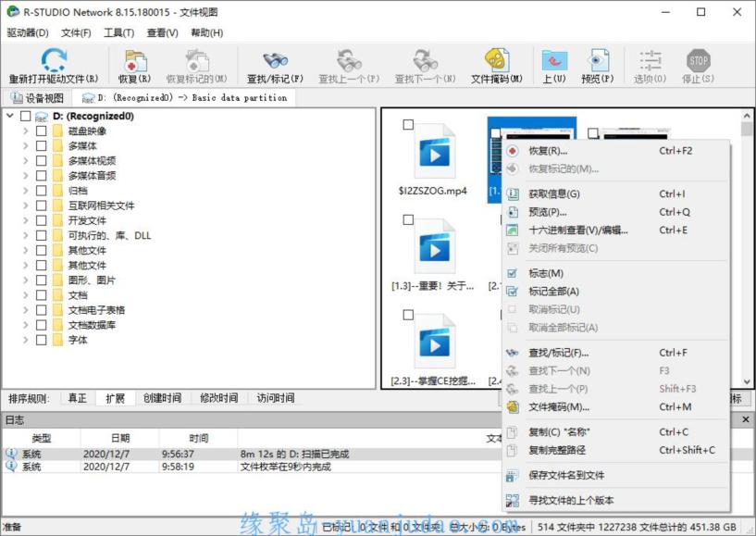The width and height of the screenshot is (756, 536).
Task: Sort files by 创建时间
Action: click(x=163, y=398)
